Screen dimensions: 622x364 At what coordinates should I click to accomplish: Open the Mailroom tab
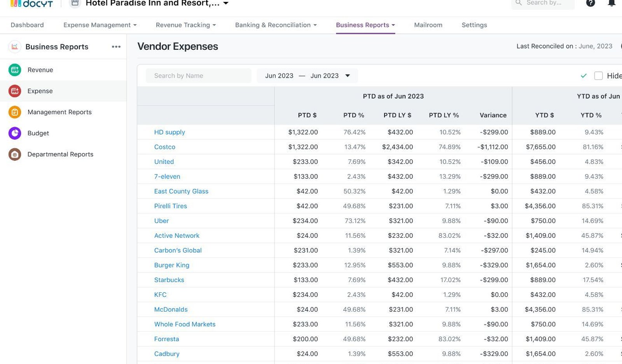coord(428,25)
